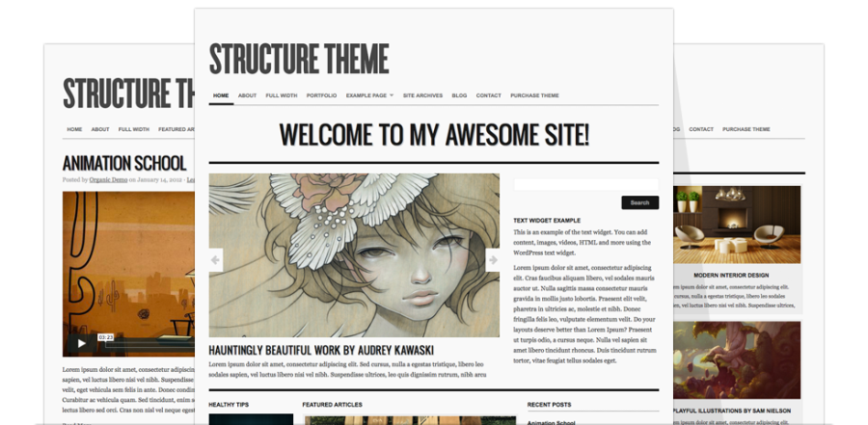Screen dimensions: 868x425
Task: Click the Structure Theme logo on center page
Action: tap(299, 58)
